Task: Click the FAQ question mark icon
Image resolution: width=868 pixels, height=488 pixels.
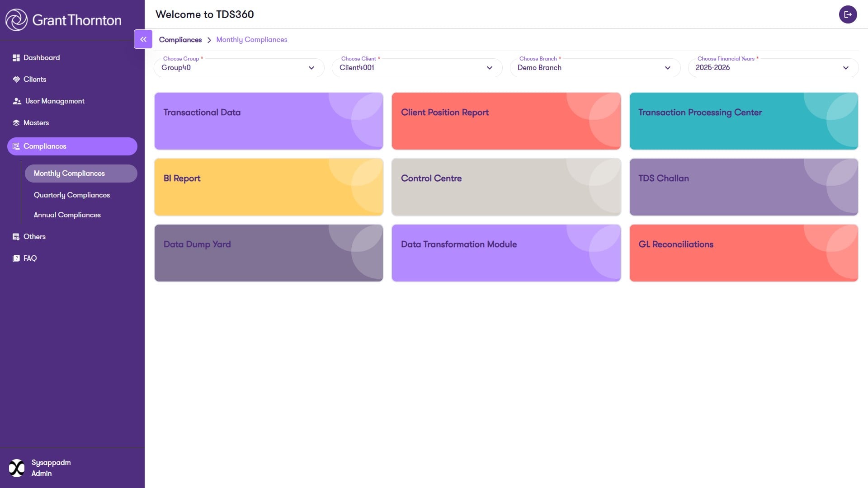Action: pos(16,258)
